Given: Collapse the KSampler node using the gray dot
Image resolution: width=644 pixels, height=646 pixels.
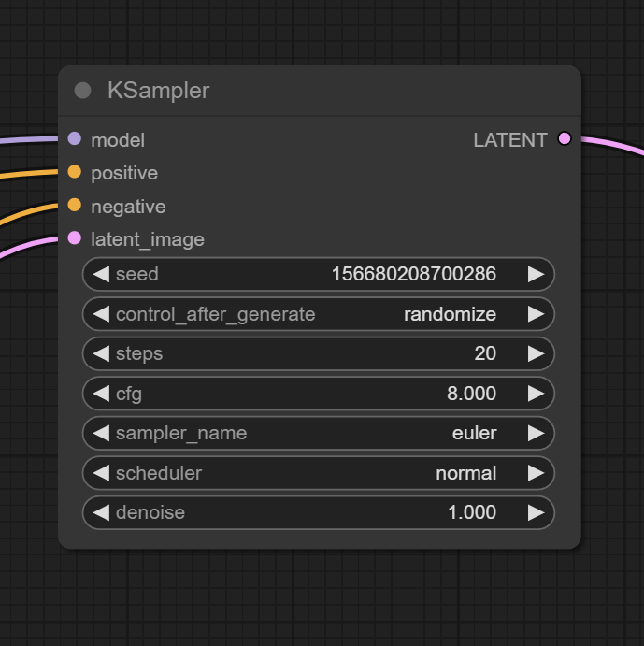Looking at the screenshot, I should pyautogui.click(x=83, y=91).
